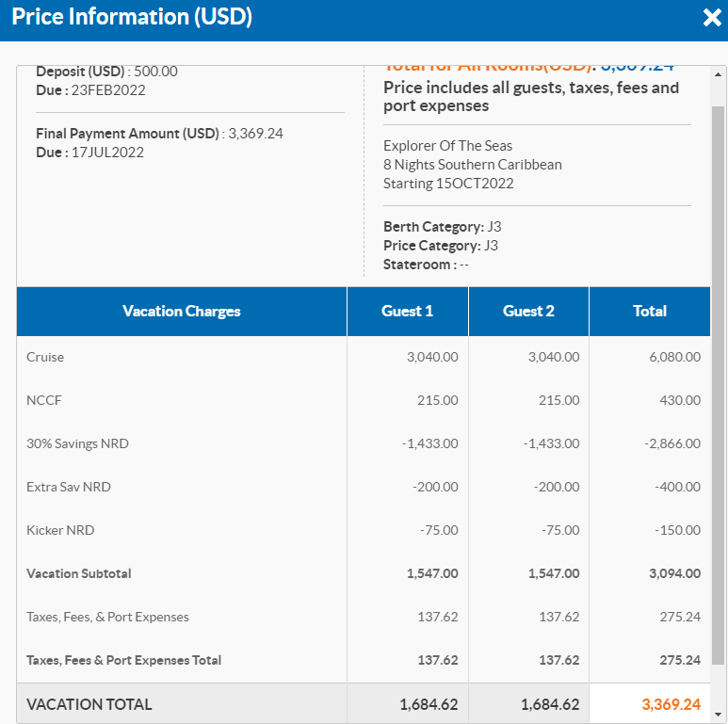Click Taxes, Fees & Port Expenses Total label
728x724 pixels.
click(x=124, y=660)
